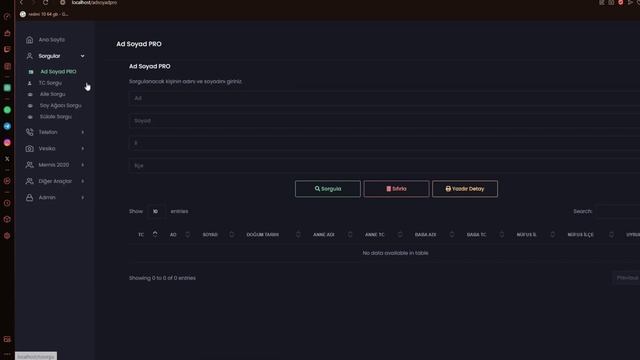Sort by BABA ADI sort icon

[451, 234]
